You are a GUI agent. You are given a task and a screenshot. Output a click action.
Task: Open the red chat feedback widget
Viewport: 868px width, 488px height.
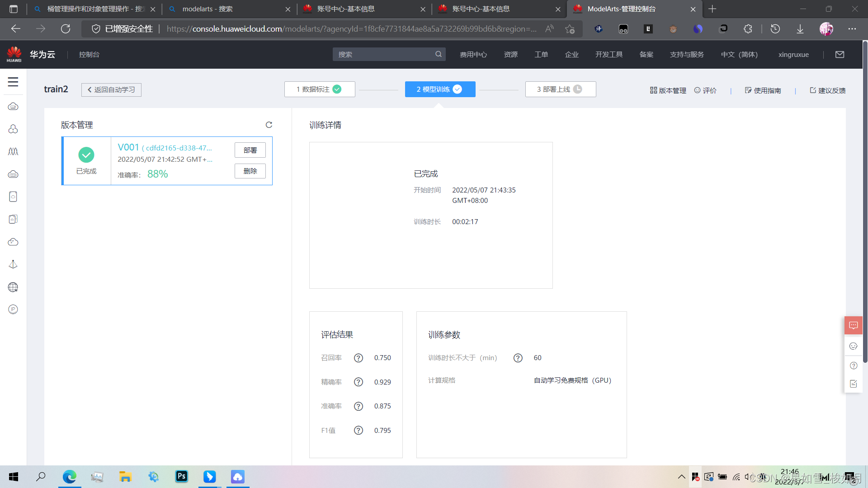(x=854, y=325)
